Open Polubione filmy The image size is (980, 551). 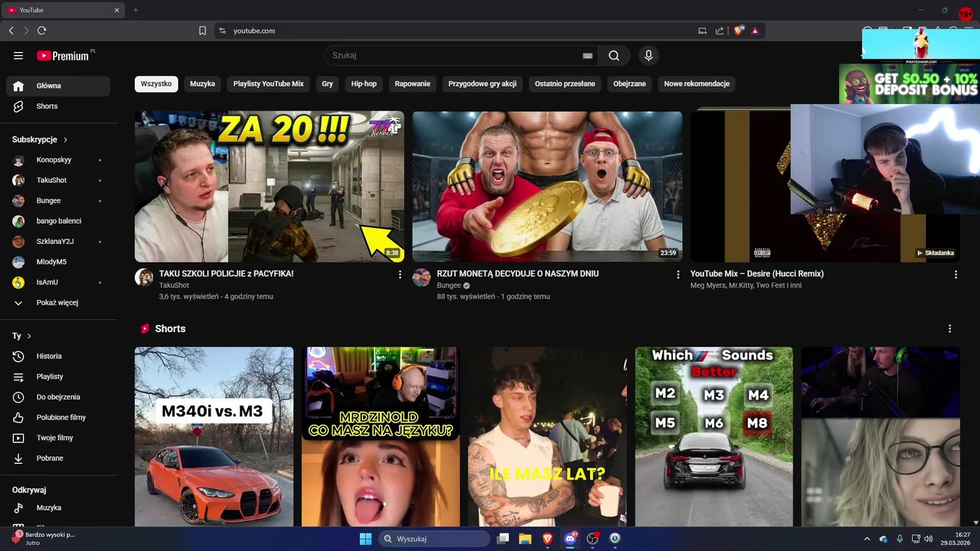58,417
